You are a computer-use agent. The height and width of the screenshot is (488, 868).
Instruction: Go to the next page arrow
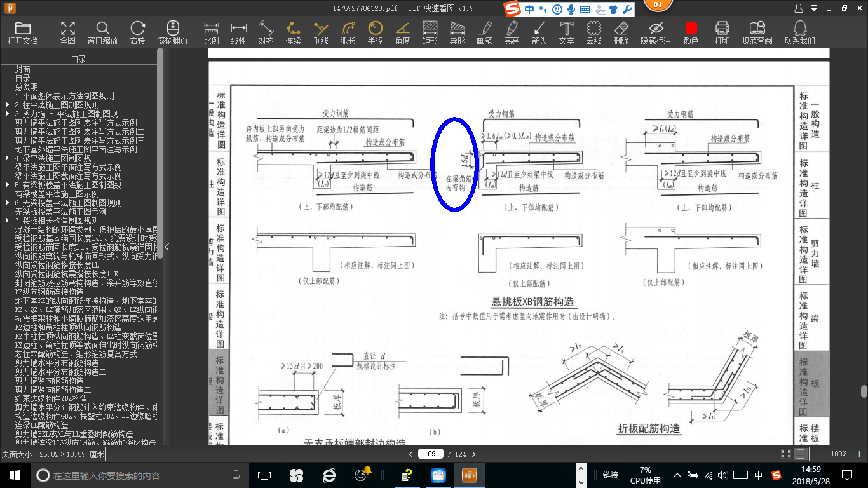[473, 454]
